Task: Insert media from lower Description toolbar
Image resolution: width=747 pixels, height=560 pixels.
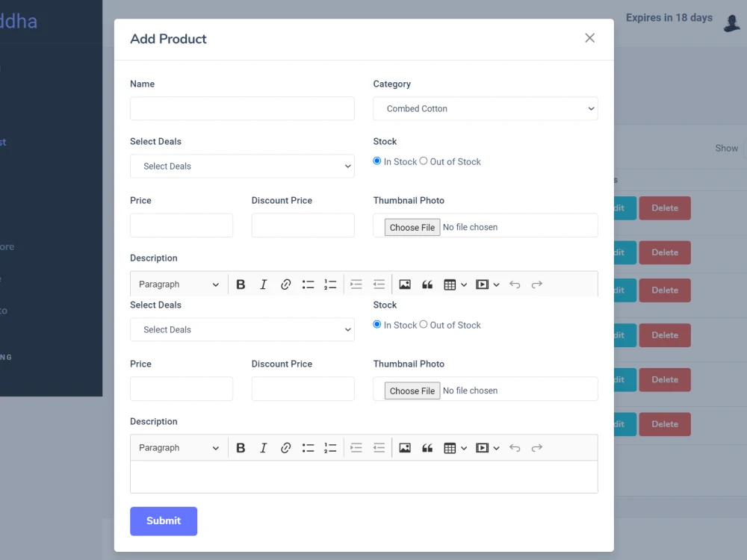Action: (x=482, y=447)
